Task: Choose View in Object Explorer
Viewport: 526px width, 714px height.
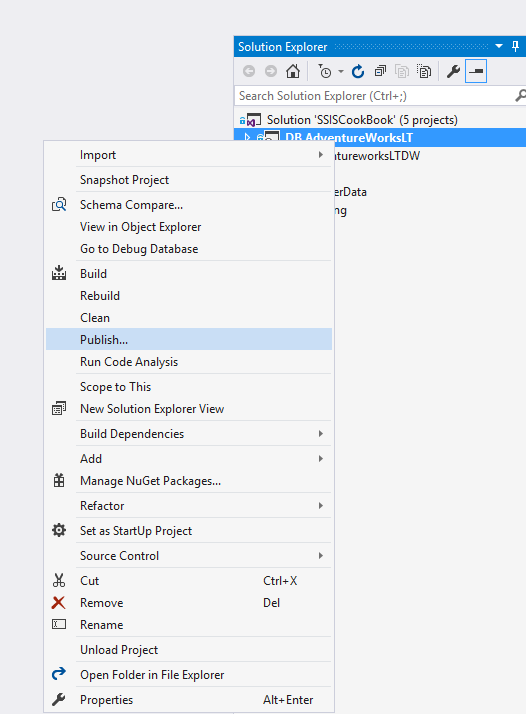Action: 189,227
